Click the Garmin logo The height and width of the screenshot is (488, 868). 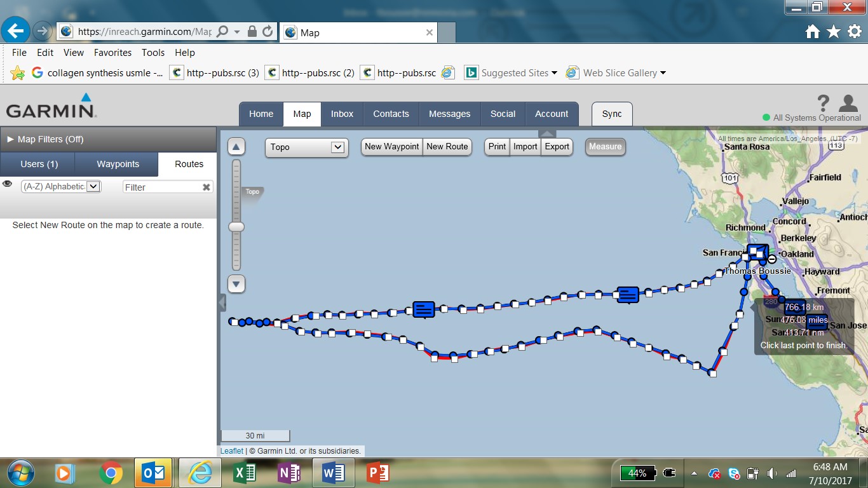[x=51, y=106]
